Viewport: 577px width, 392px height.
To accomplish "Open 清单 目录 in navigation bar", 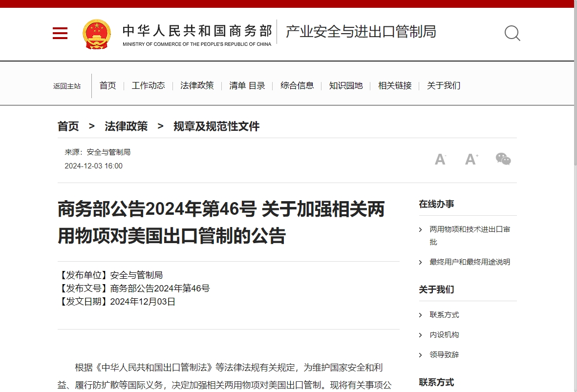I will click(247, 85).
